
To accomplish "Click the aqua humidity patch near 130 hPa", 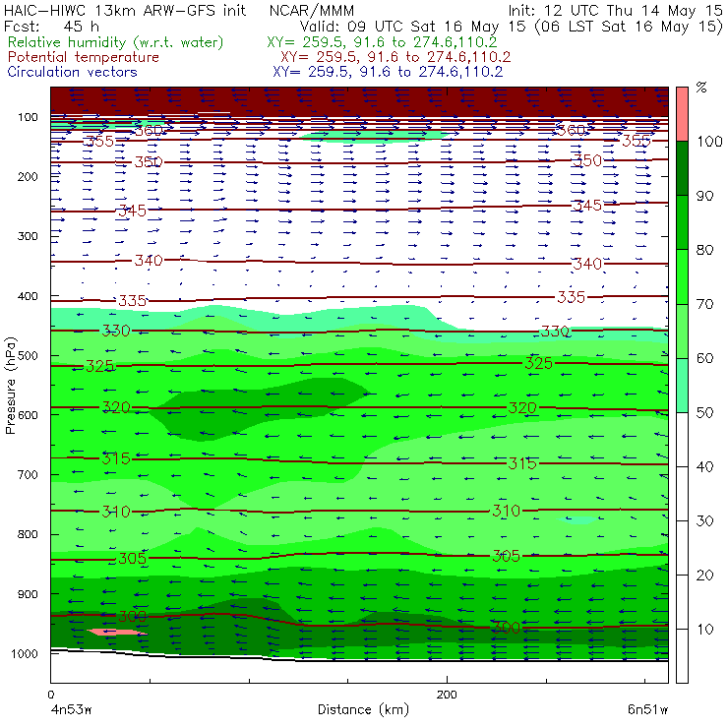I will point(375,136).
